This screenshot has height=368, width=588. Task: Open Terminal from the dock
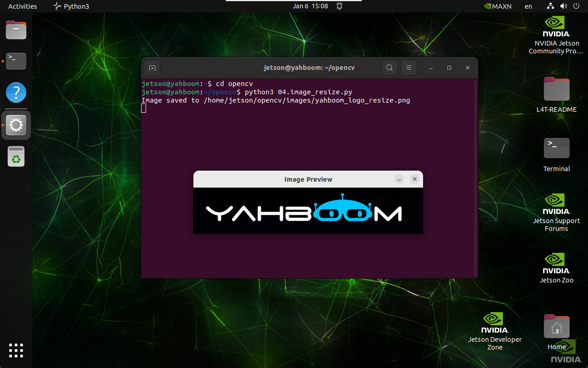[16, 61]
